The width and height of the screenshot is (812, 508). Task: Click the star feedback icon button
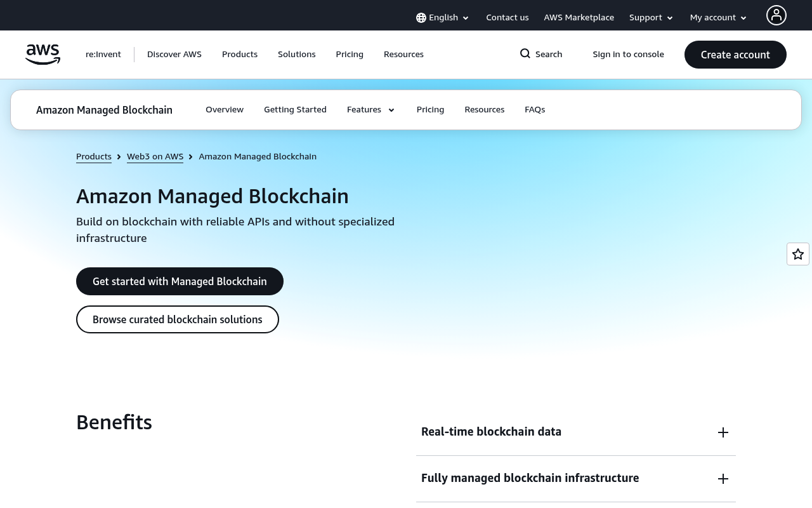798,254
